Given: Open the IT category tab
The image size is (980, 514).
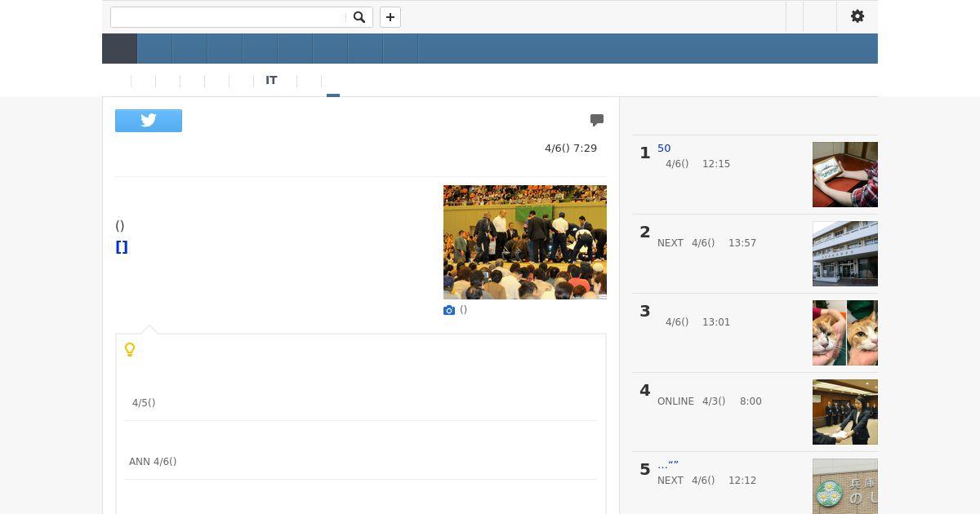Looking at the screenshot, I should [271, 81].
